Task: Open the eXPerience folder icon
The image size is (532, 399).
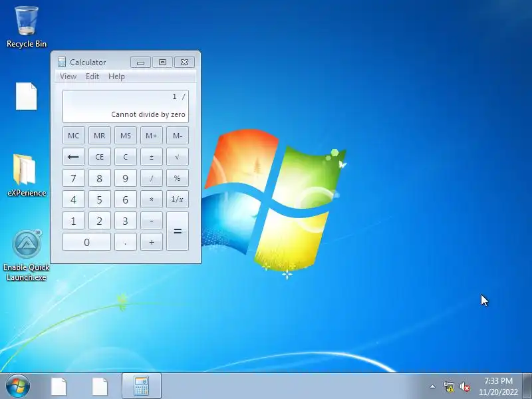Action: 26,176
